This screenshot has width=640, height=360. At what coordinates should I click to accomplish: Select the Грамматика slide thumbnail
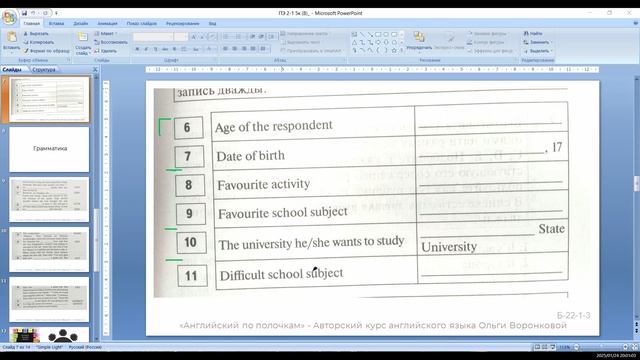click(x=49, y=149)
